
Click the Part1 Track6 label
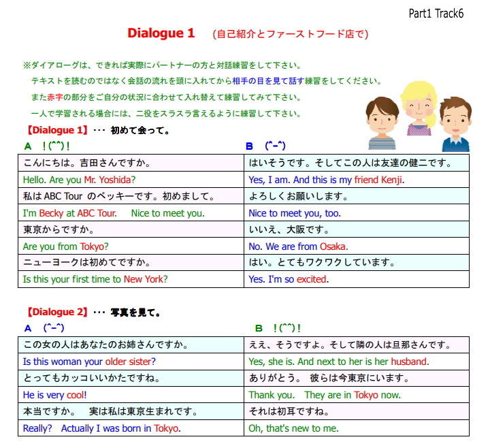[x=436, y=14]
